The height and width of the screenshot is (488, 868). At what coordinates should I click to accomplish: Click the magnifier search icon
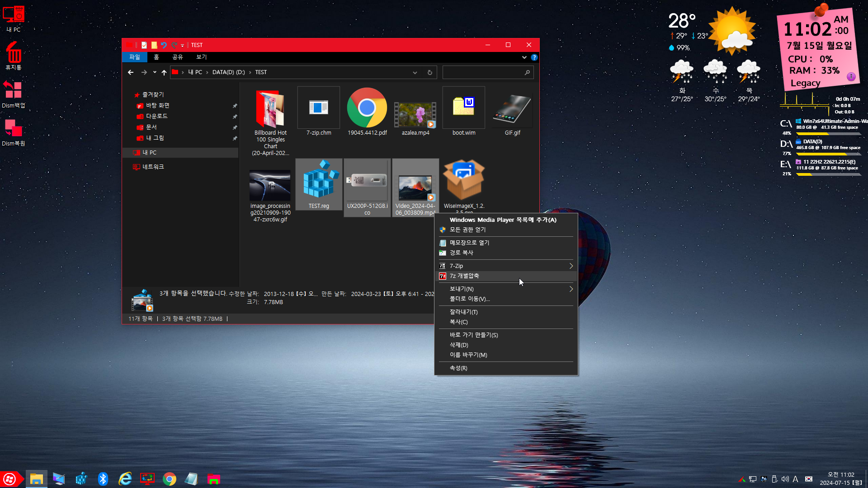tap(527, 72)
